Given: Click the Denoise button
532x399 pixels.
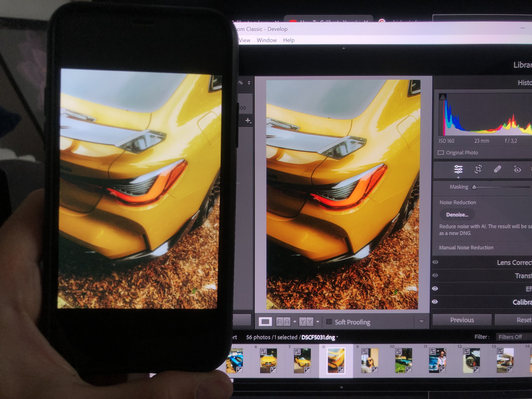Looking at the screenshot, I should (457, 215).
